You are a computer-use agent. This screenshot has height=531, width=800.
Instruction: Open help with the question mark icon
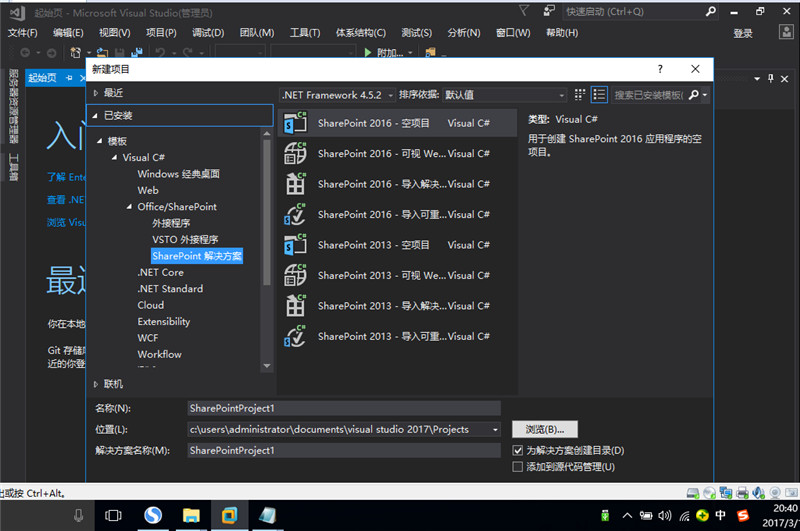660,69
